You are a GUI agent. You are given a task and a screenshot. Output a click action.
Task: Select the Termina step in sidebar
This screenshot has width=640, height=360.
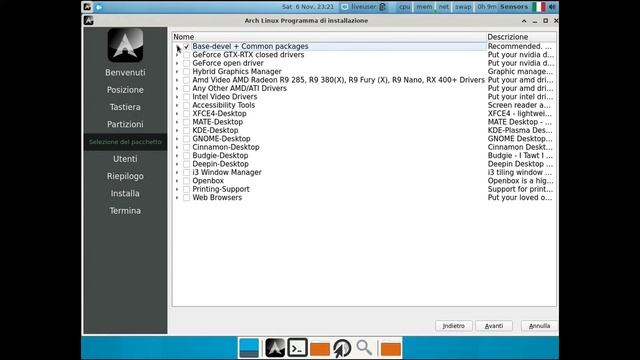click(x=125, y=211)
